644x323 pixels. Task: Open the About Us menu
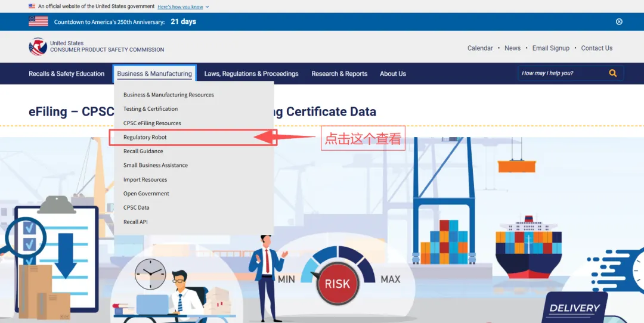(392, 74)
